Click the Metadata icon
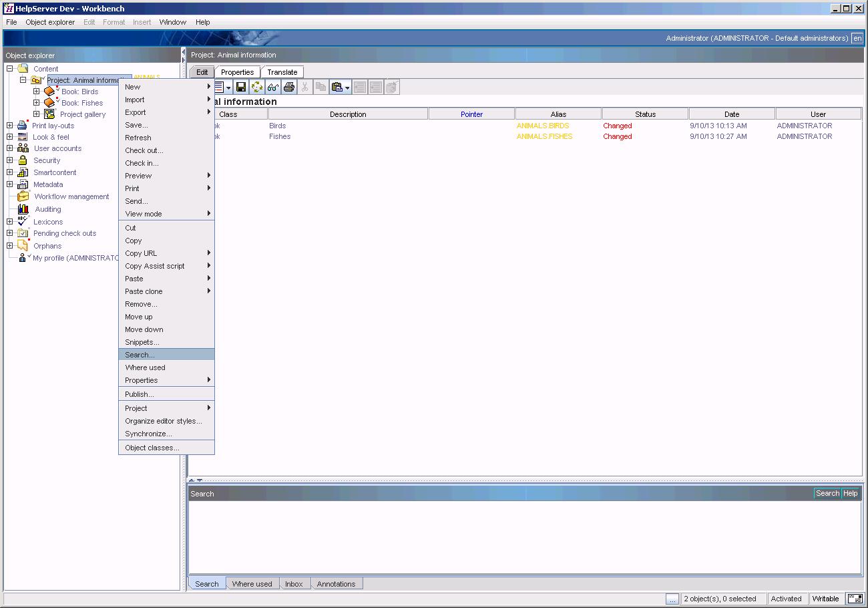 point(23,184)
